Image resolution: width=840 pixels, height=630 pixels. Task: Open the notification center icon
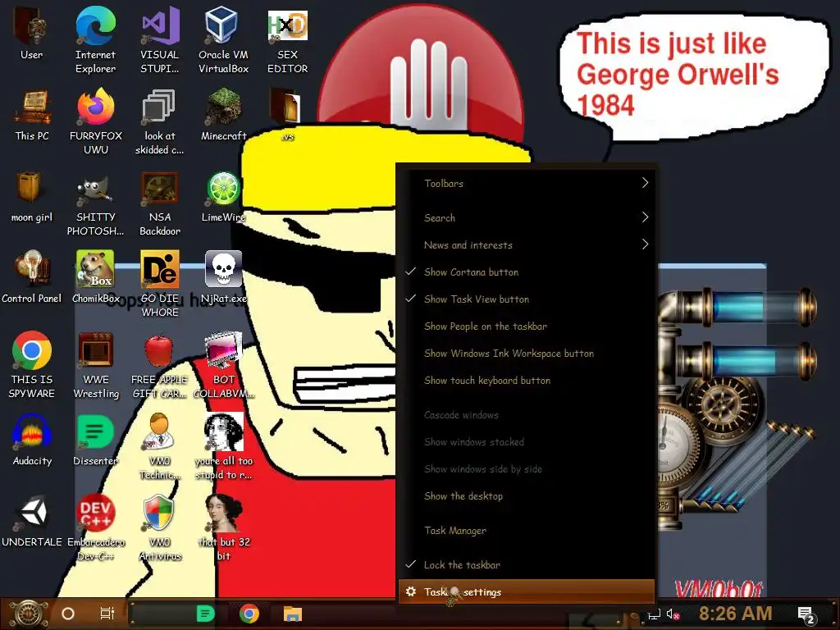point(806,615)
